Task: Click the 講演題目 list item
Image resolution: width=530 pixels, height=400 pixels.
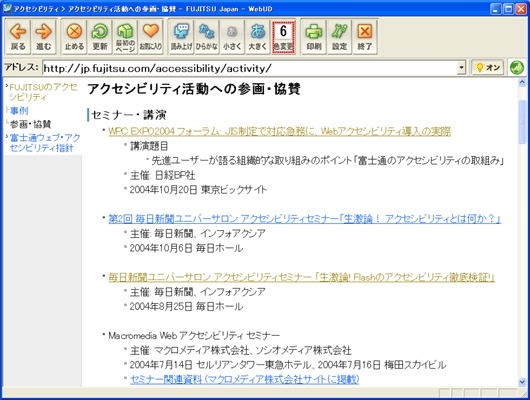Action: pos(149,146)
